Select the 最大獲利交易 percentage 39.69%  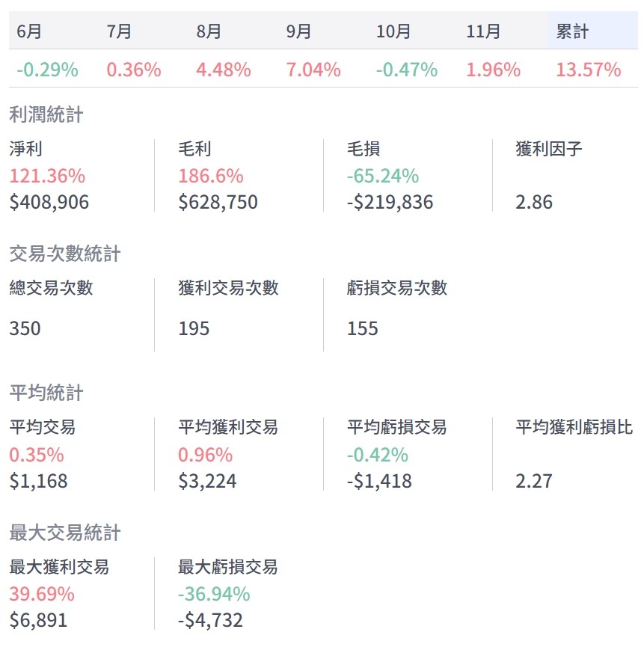(42, 594)
